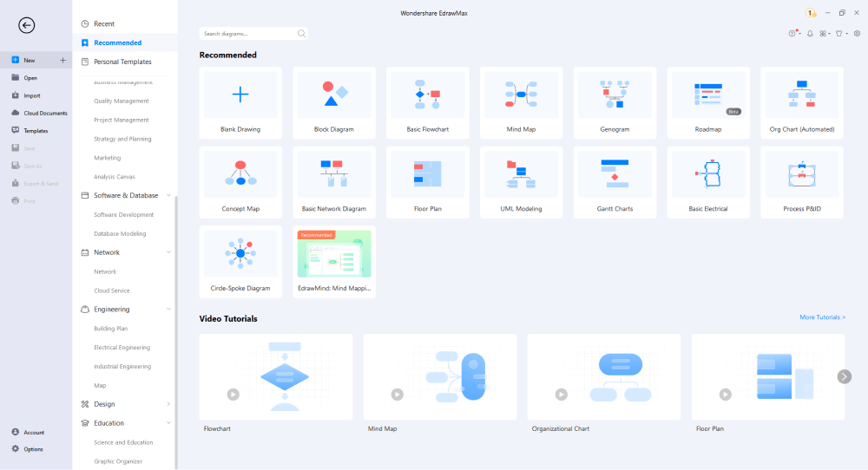Open the Circle-Spoke Diagram template icon
The height and width of the screenshot is (470, 868).
click(x=240, y=253)
